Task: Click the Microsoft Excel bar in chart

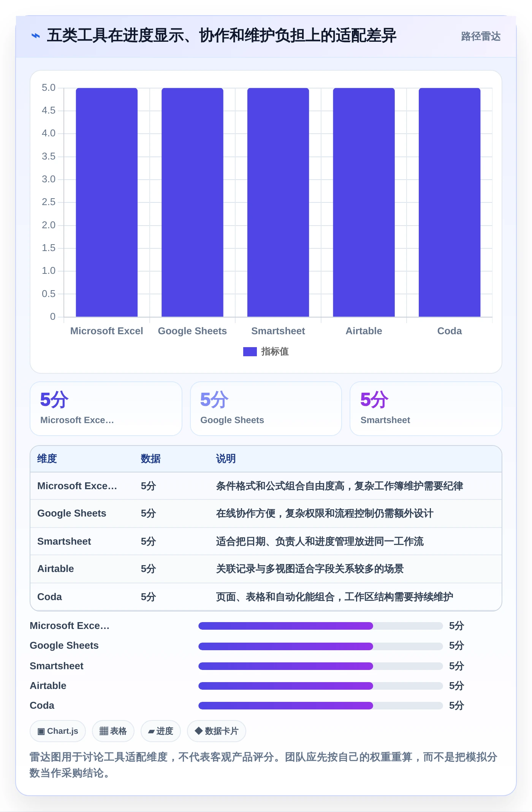Action: (107, 202)
